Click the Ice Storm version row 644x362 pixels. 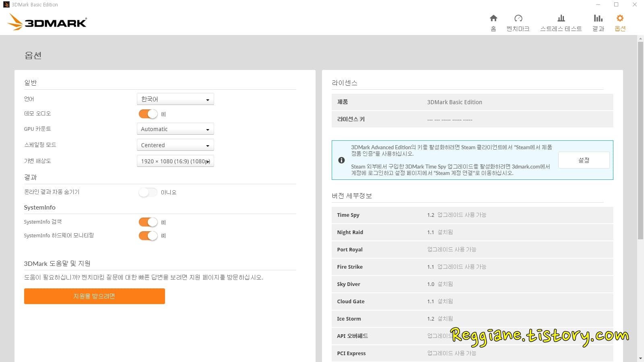coord(473,319)
